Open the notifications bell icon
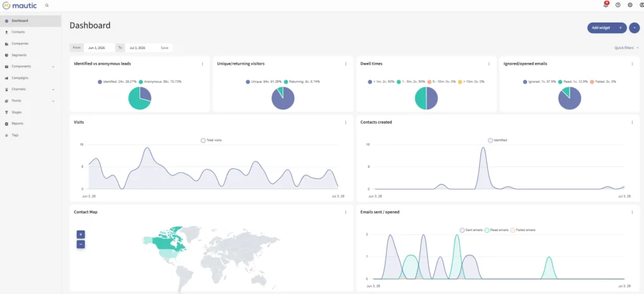 [x=606, y=4]
